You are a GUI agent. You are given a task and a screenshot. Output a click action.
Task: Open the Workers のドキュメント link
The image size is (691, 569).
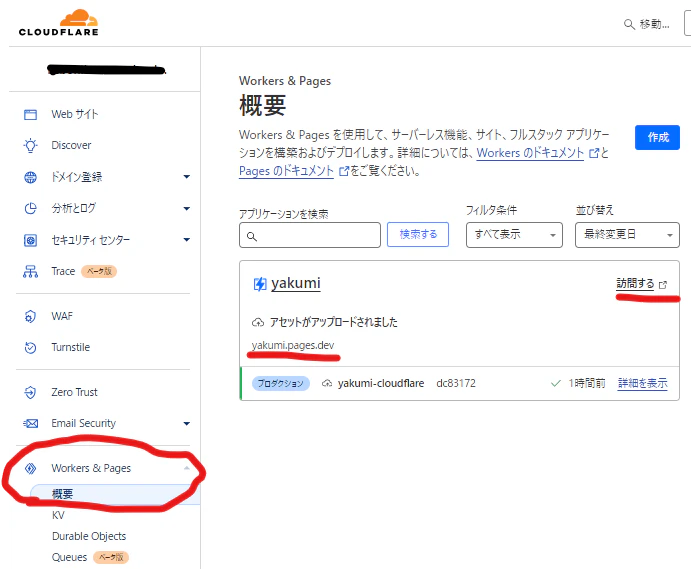tap(530, 153)
